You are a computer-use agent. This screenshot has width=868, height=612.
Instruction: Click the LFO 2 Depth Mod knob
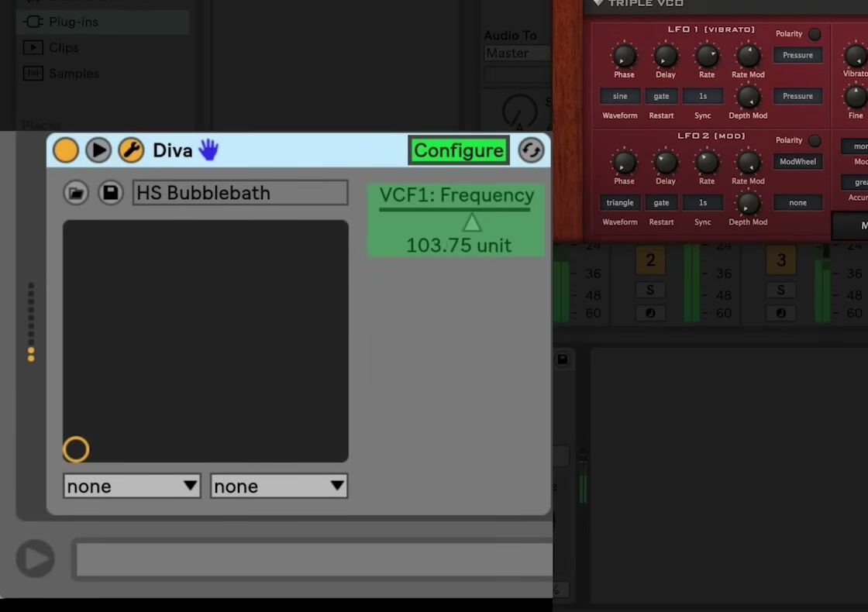click(748, 203)
